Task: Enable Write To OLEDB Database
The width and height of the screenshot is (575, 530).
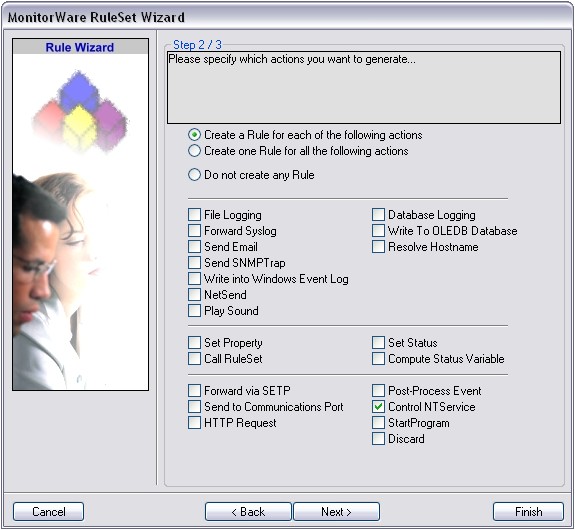Action: pyautogui.click(x=378, y=230)
